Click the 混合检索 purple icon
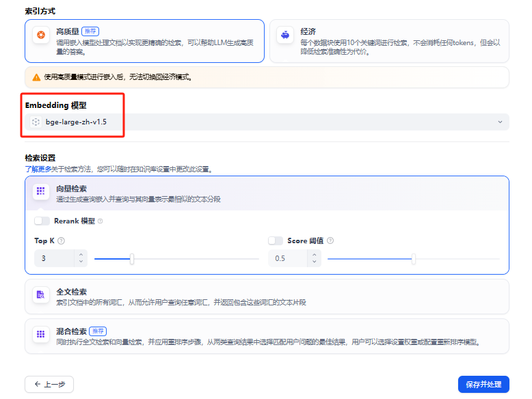 tap(41, 335)
